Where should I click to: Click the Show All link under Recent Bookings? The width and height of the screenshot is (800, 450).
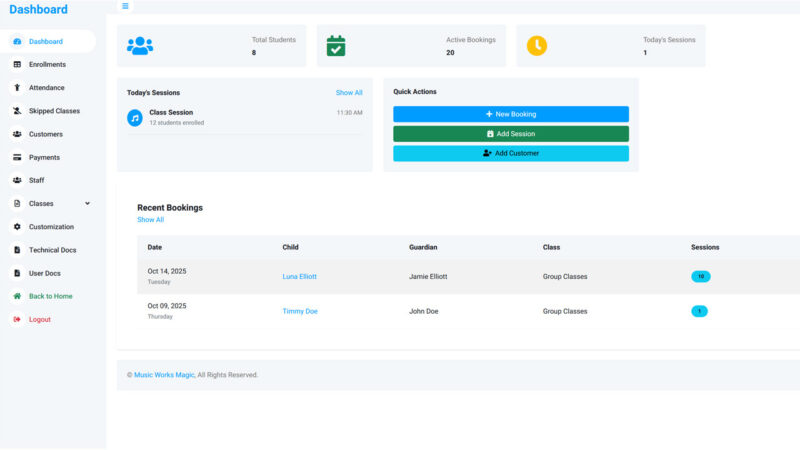[150, 220]
